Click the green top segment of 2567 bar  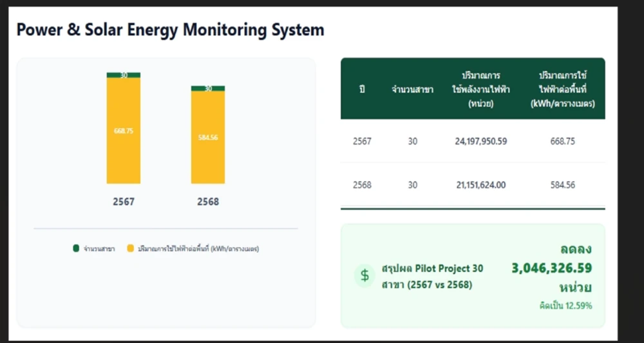pyautogui.click(x=124, y=75)
